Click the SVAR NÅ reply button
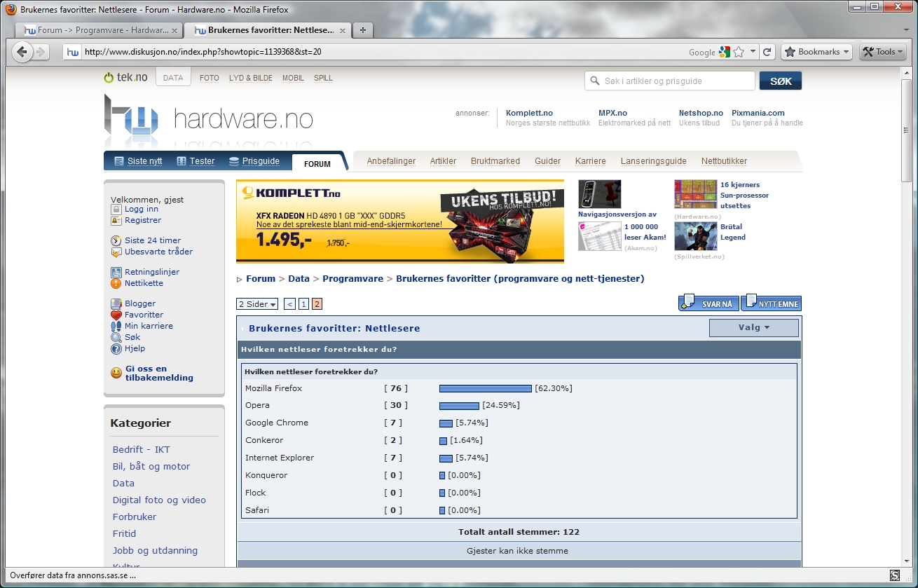Image resolution: width=918 pixels, height=588 pixels. pos(708,303)
